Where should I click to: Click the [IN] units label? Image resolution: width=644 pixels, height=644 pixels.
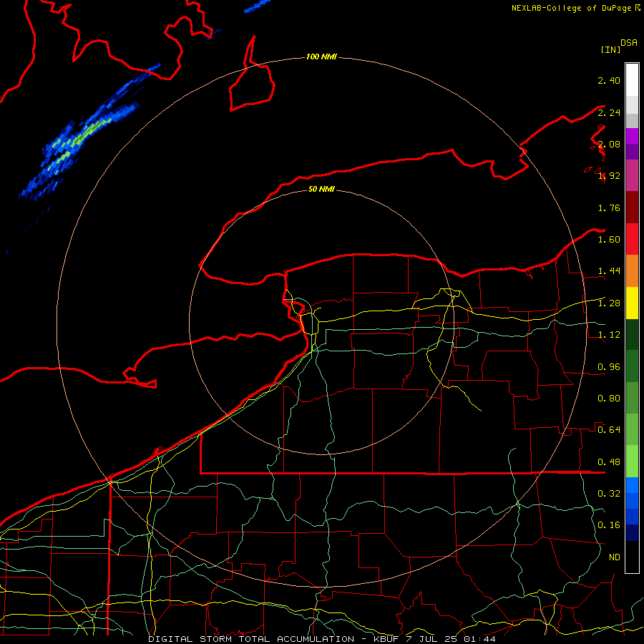pyautogui.click(x=610, y=49)
